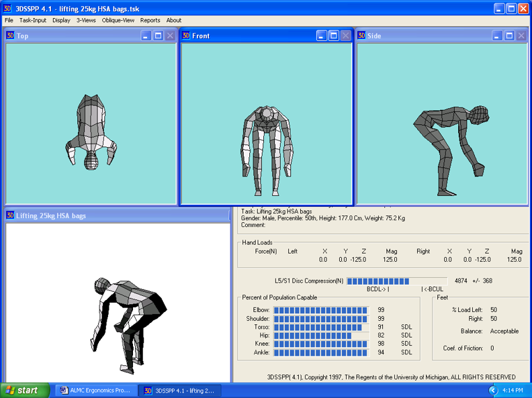
Task: Click the humanoid figure in the Front view
Action: (x=267, y=151)
